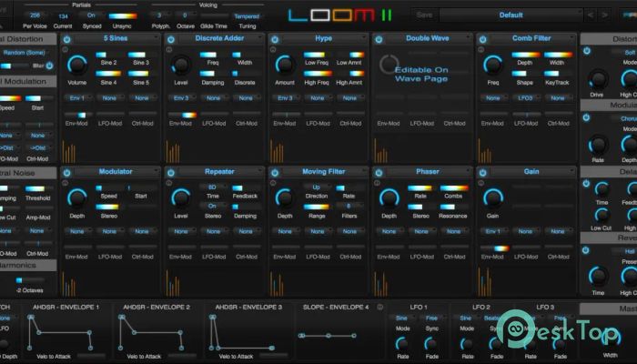Toggle power for Moving Filter module
This screenshot has height=364, width=637.
pyautogui.click(x=275, y=173)
